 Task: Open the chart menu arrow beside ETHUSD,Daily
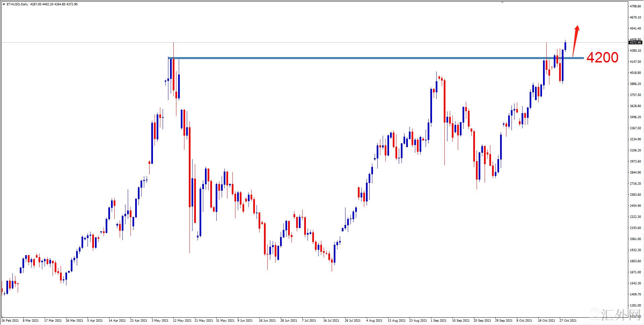[x=4, y=4]
